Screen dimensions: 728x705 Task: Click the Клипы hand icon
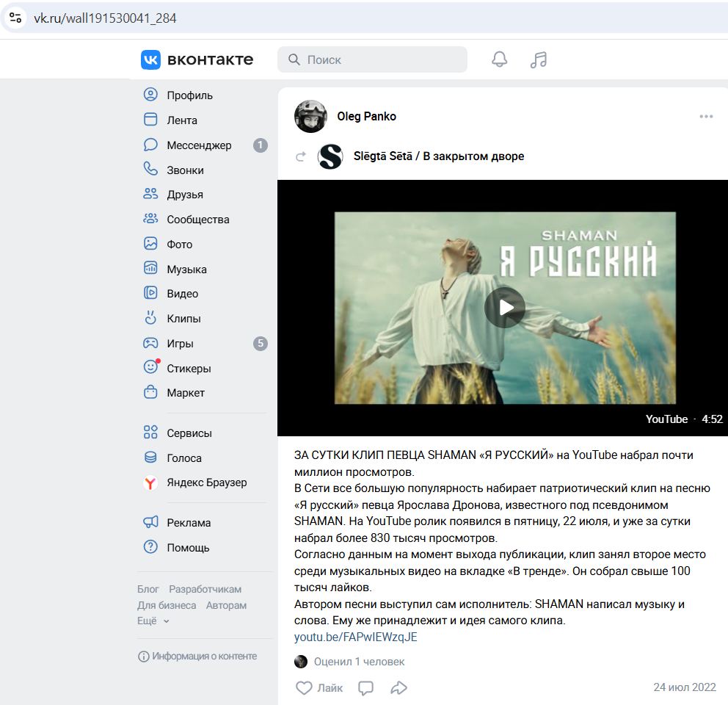pyautogui.click(x=150, y=318)
